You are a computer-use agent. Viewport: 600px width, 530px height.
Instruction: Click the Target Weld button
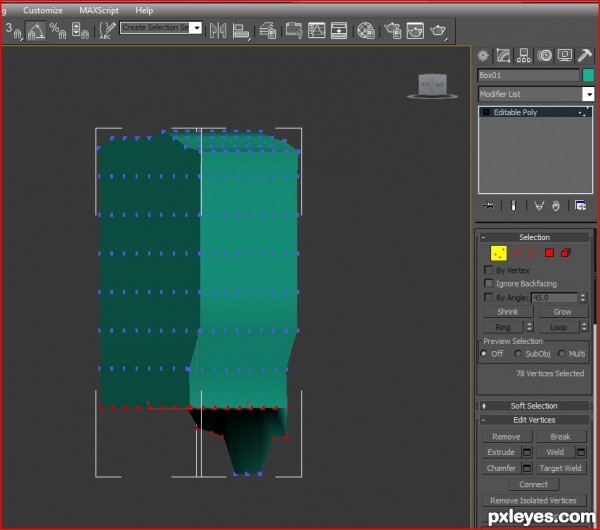tap(561, 468)
